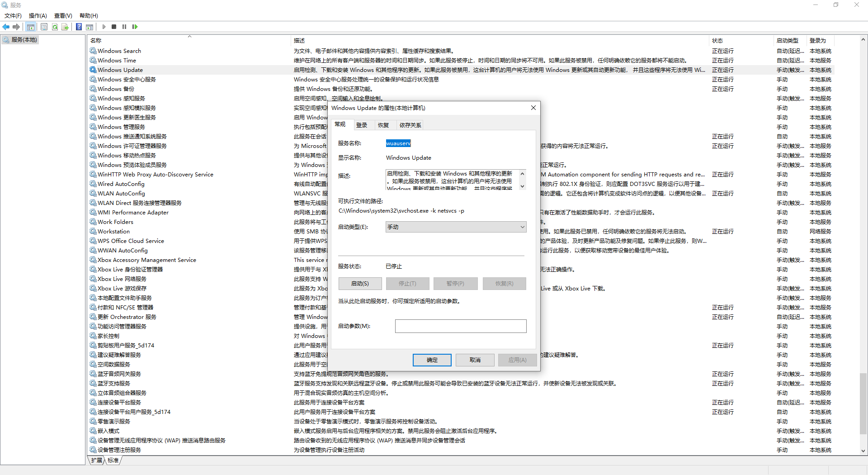The width and height of the screenshot is (868, 475).
Task: Switch to the 依存关系 tab
Action: tap(410, 125)
